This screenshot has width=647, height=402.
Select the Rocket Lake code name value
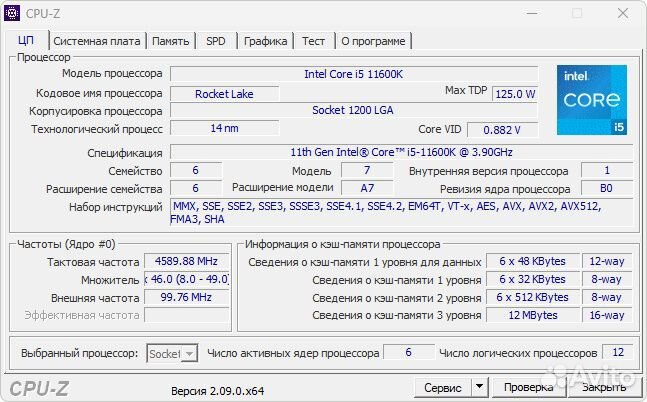click(224, 94)
